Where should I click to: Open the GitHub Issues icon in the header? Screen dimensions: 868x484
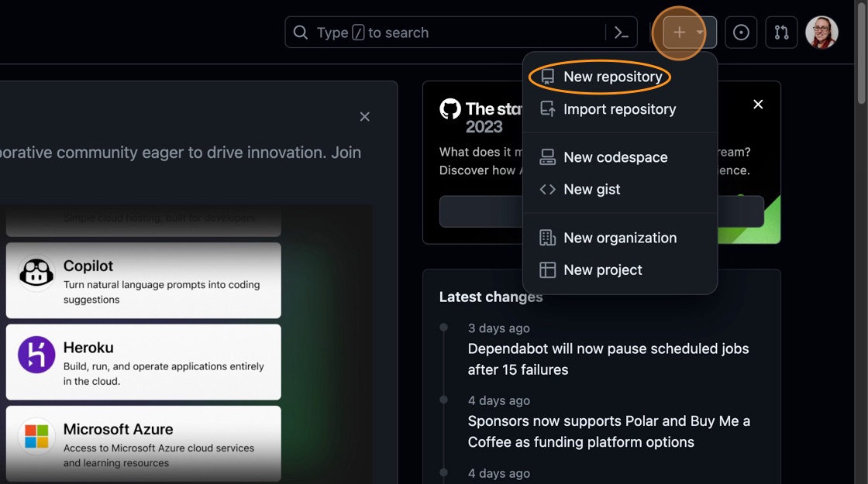tap(741, 33)
